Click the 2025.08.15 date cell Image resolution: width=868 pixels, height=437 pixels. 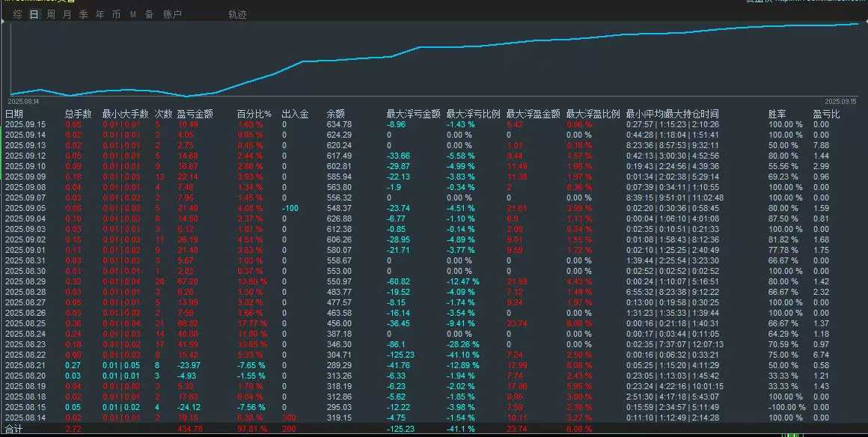[x=25, y=407]
